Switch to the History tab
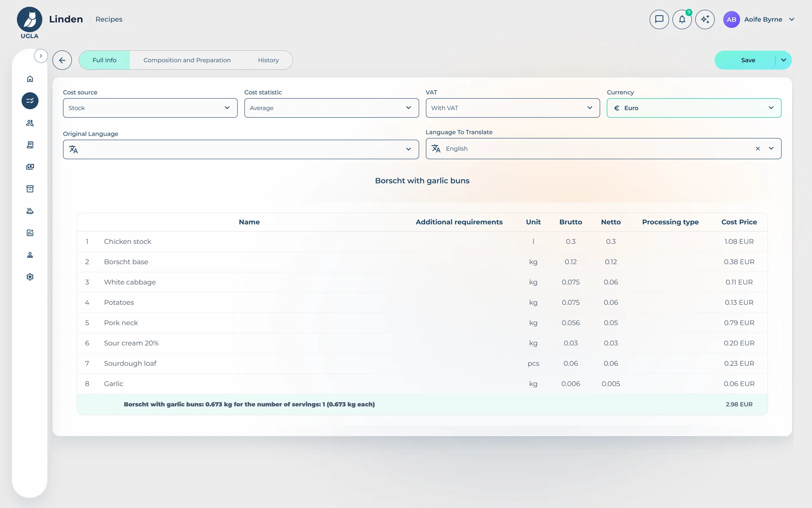This screenshot has height=508, width=812. tap(269, 60)
